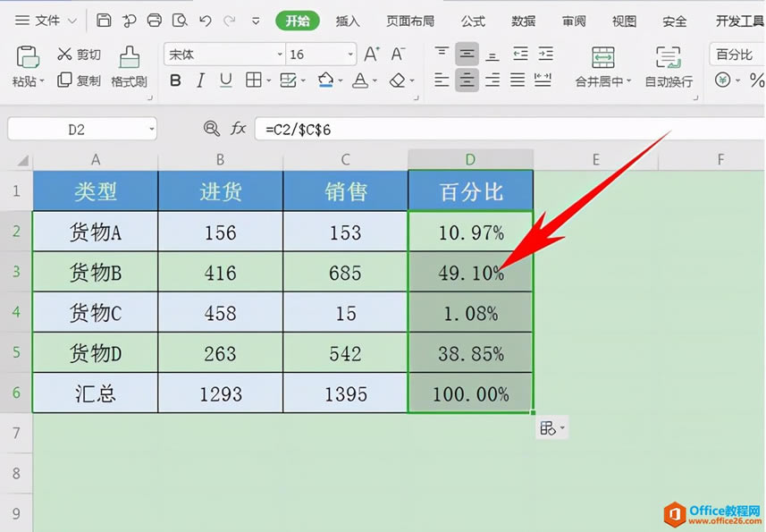
Task: Click the fx insert function icon
Action: point(238,129)
